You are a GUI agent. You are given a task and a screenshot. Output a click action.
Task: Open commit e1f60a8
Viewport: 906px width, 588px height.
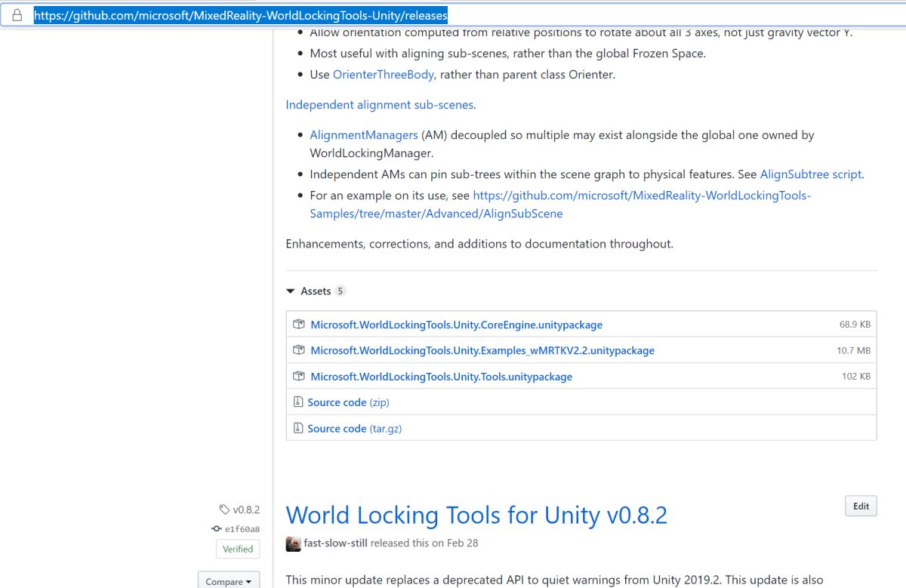pyautogui.click(x=242, y=529)
